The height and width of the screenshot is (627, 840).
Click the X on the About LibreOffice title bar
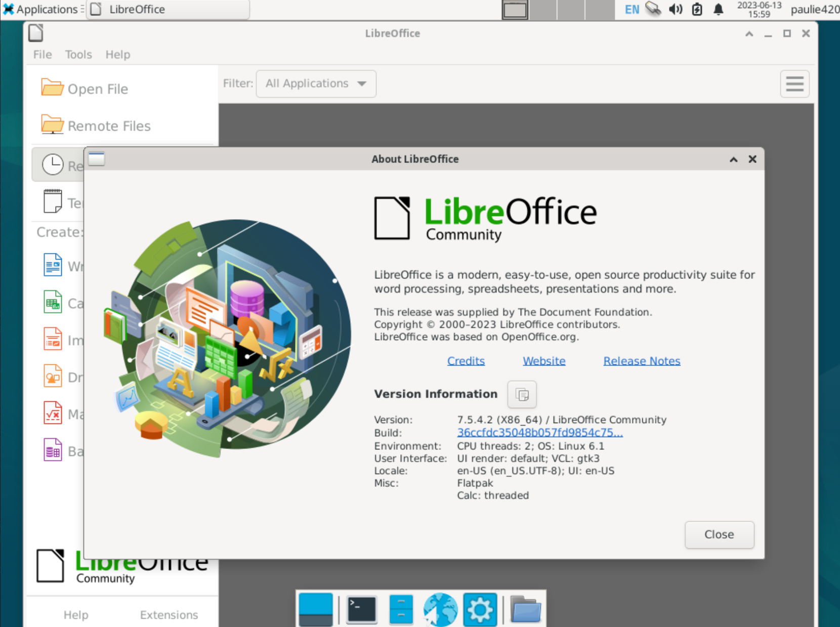point(752,159)
